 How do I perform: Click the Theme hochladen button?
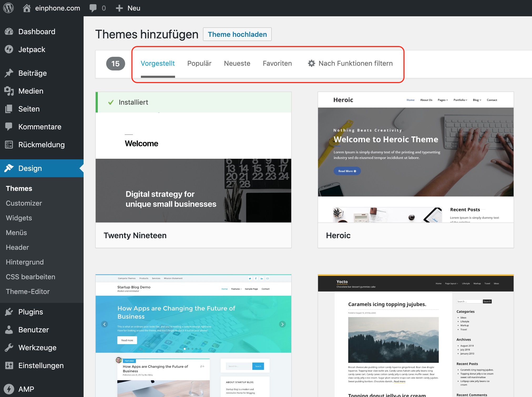tap(237, 34)
